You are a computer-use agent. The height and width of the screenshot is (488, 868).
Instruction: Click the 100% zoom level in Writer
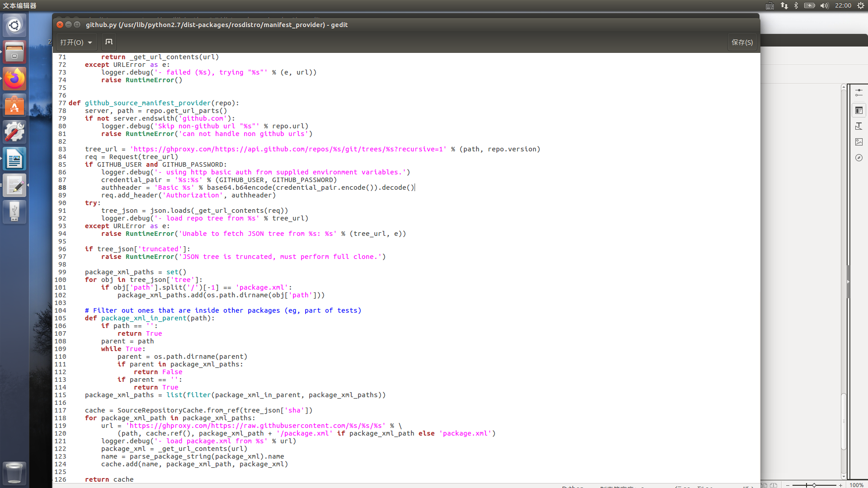[856, 485]
